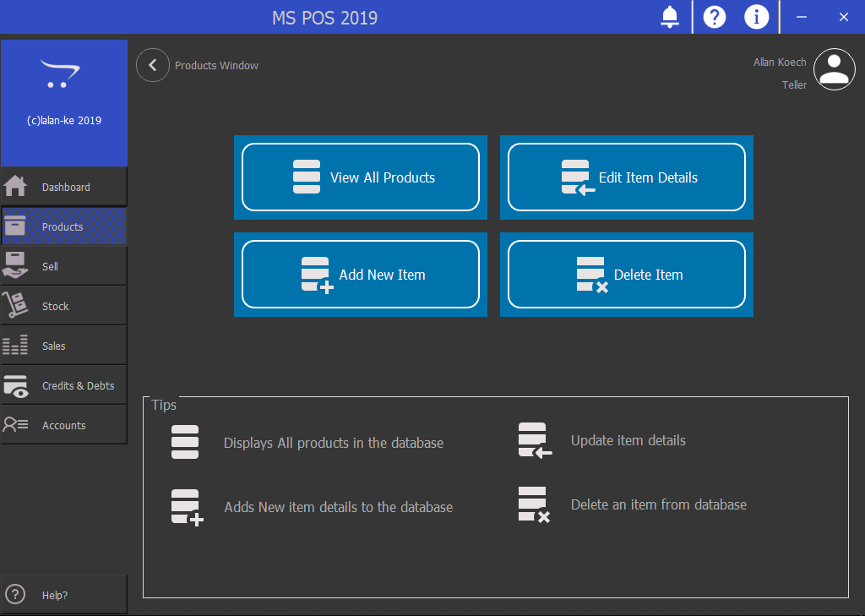Viewport: 865px width, 616px height.
Task: Click the user profile avatar
Action: [x=834, y=69]
